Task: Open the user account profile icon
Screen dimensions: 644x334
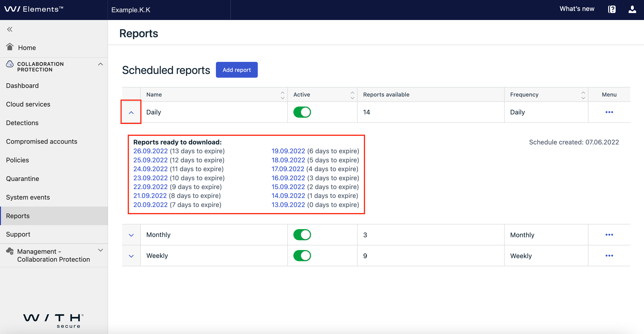Action: [632, 9]
